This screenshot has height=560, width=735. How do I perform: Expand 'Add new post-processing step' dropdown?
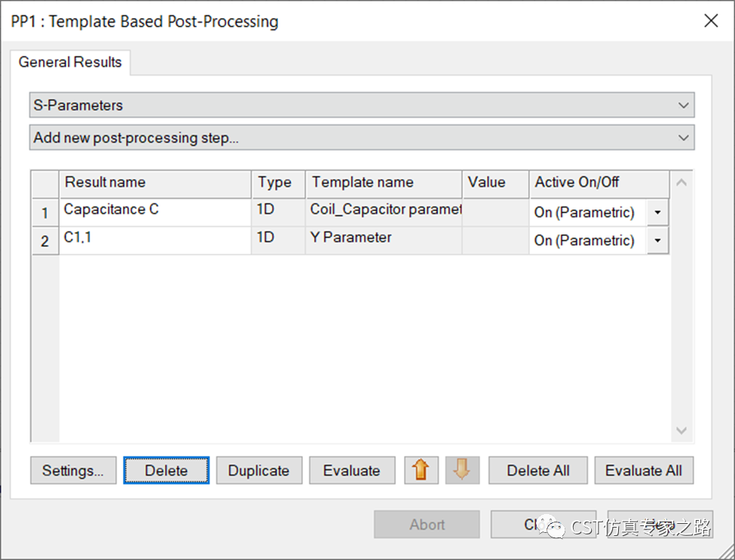362,138
